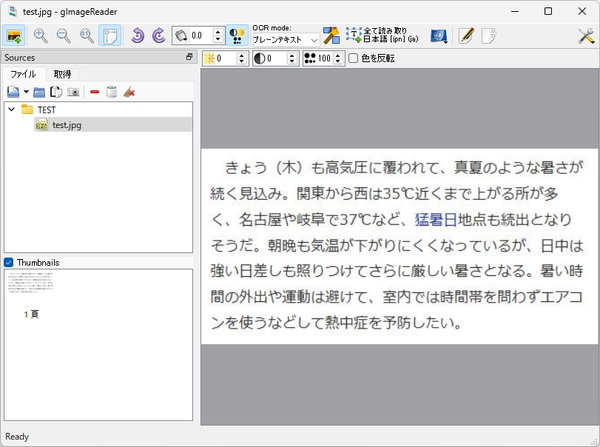Select the ファイル tab

23,74
